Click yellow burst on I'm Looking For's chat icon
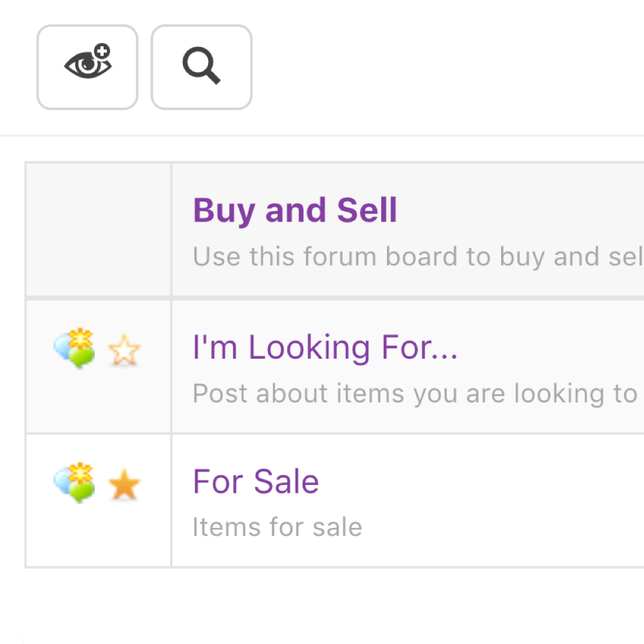 (x=81, y=338)
